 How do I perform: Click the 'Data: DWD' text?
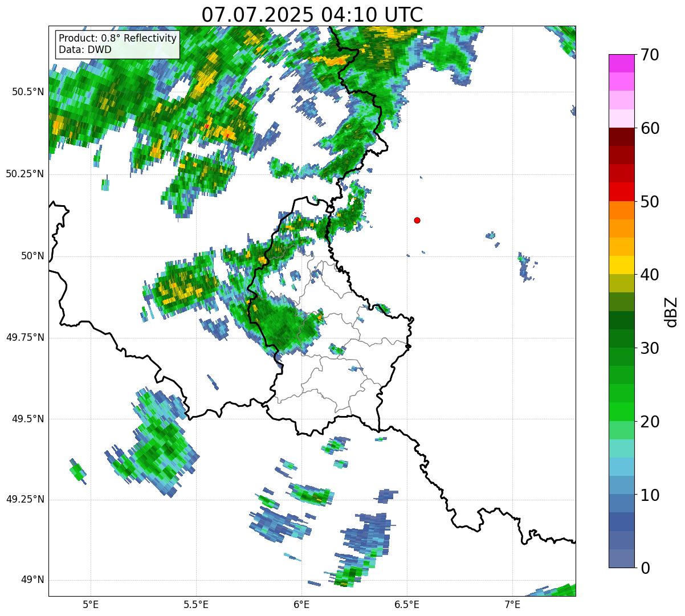point(85,50)
